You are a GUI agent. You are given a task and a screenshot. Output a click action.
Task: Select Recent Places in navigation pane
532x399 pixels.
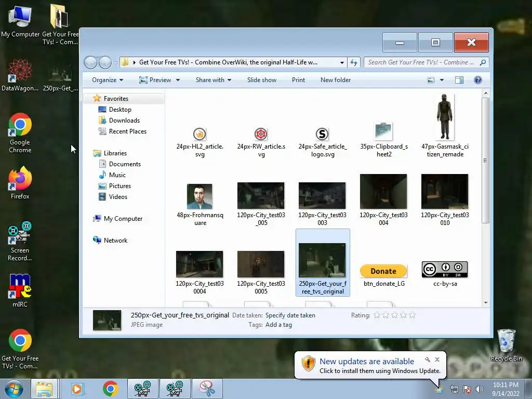pos(128,131)
